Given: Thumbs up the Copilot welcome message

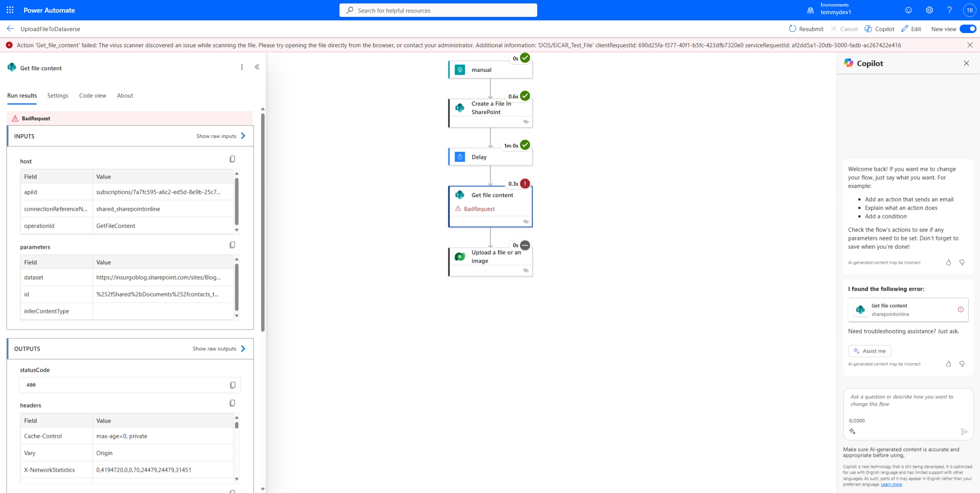Looking at the screenshot, I should point(949,262).
